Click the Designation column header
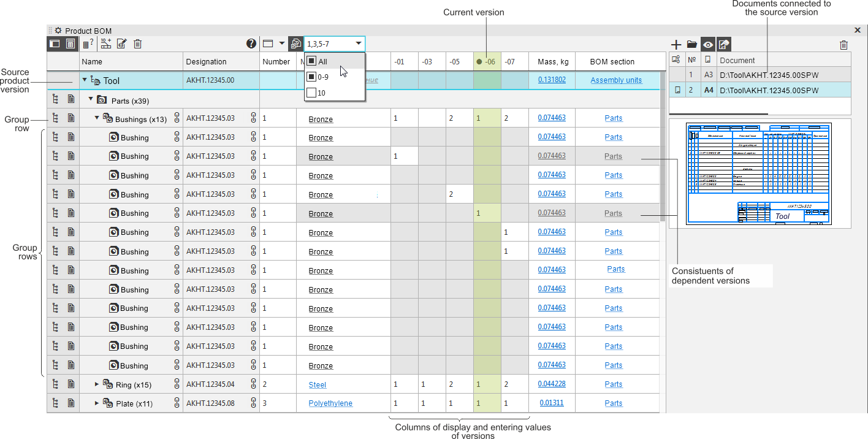Screen dimensions: 868x439 pyautogui.click(x=207, y=61)
